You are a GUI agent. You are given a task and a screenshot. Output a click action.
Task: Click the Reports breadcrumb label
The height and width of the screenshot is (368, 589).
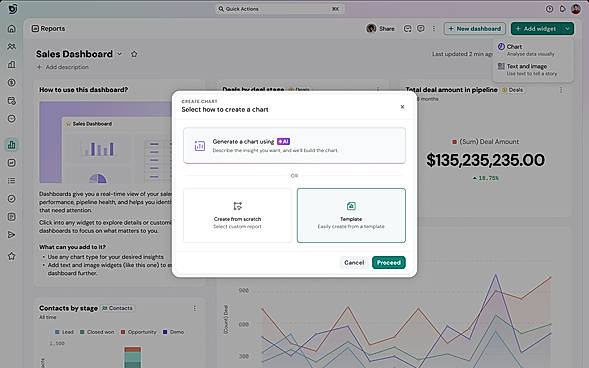pos(53,29)
